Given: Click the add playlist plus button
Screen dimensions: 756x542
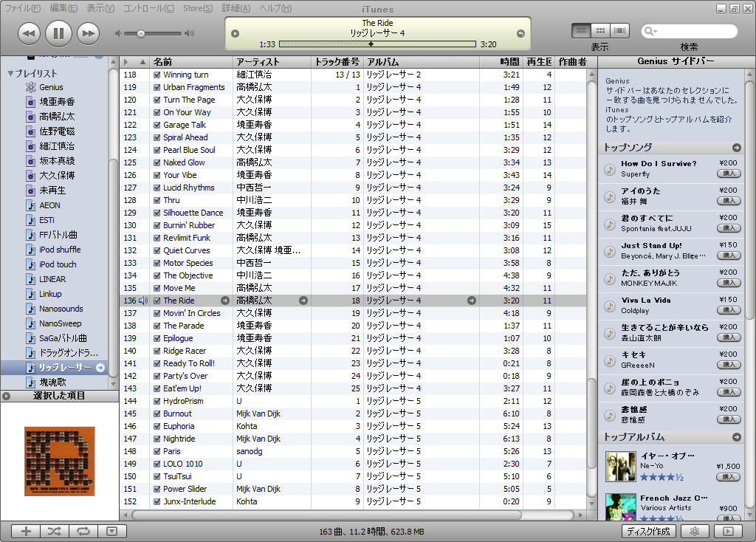Looking at the screenshot, I should (x=26, y=531).
